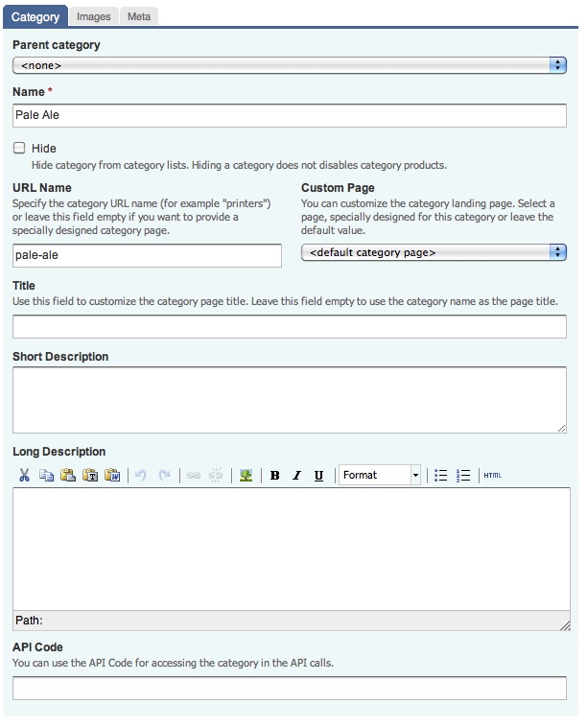Click the Unlink broken chain icon
Viewport: 587px width, 728px height.
(x=216, y=475)
